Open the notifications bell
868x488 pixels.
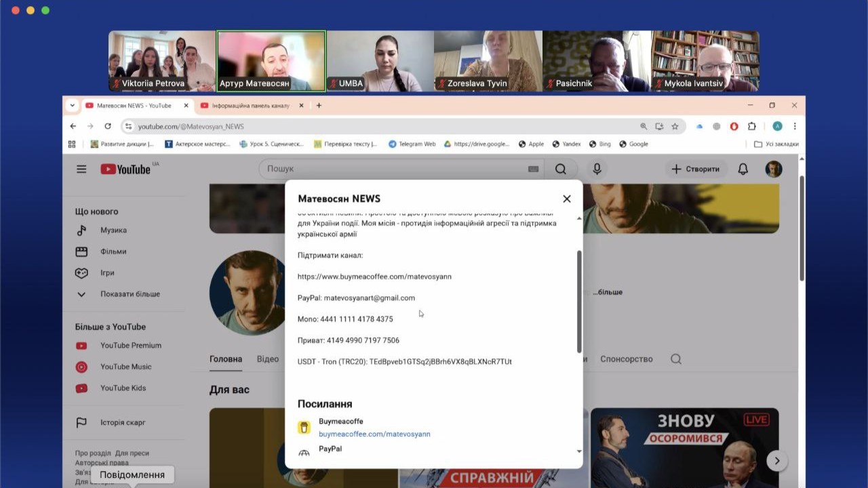pyautogui.click(x=743, y=169)
